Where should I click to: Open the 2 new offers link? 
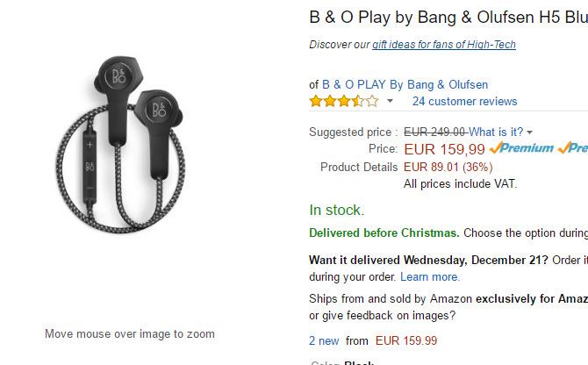(324, 340)
